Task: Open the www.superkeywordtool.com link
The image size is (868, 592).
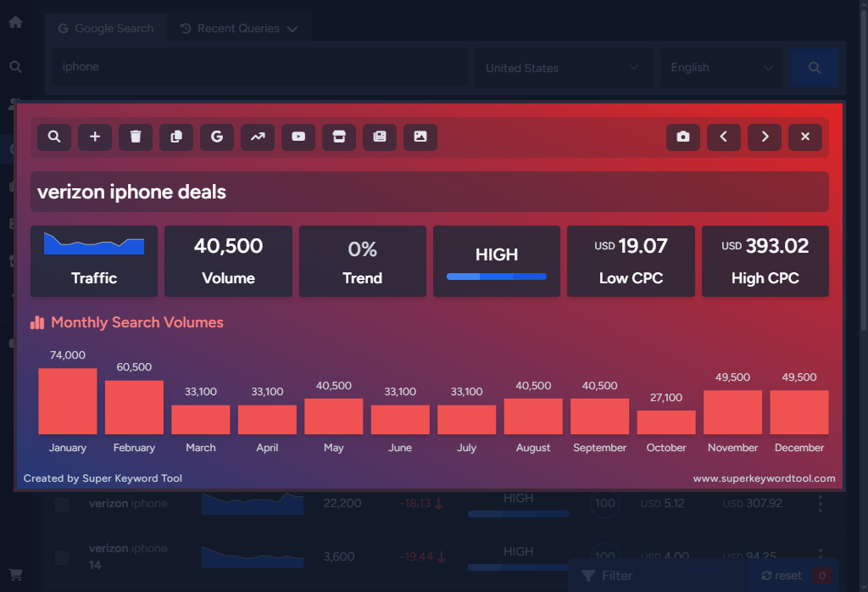Action: click(x=764, y=478)
